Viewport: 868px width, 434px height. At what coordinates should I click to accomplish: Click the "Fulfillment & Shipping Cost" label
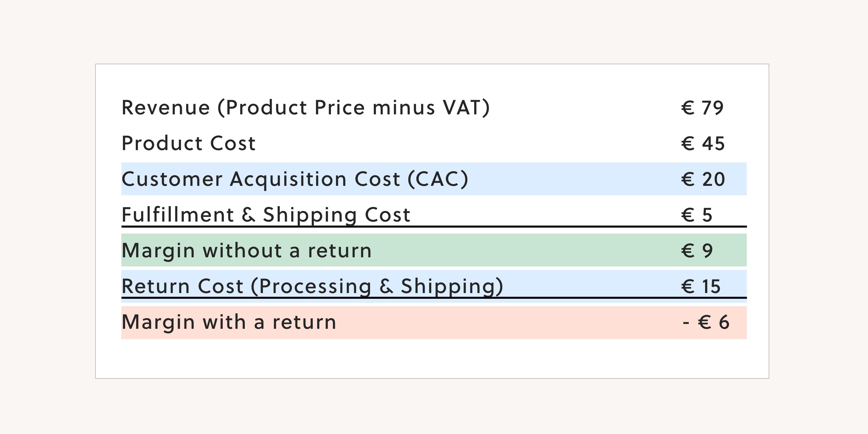tap(266, 215)
